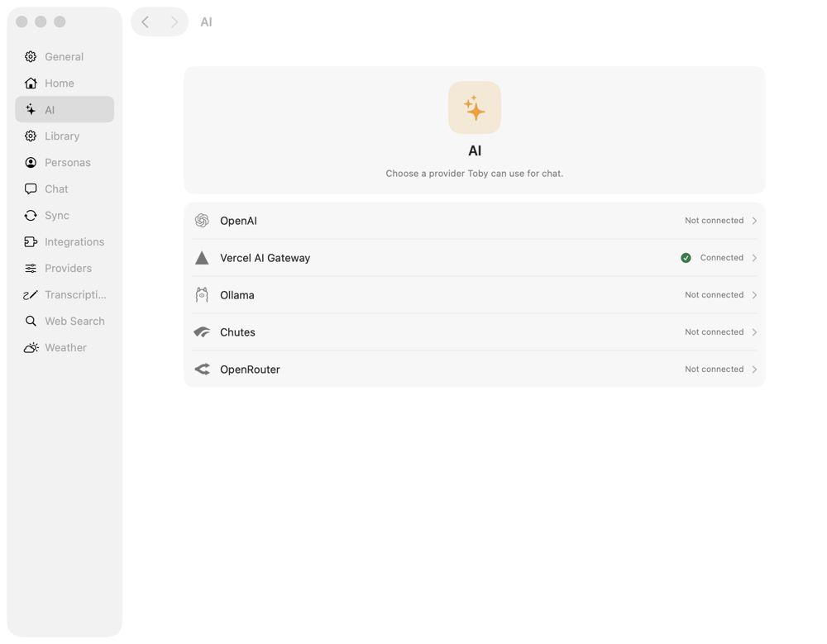
Task: Select Vercel AI Gateway provider name
Action: coord(265,258)
